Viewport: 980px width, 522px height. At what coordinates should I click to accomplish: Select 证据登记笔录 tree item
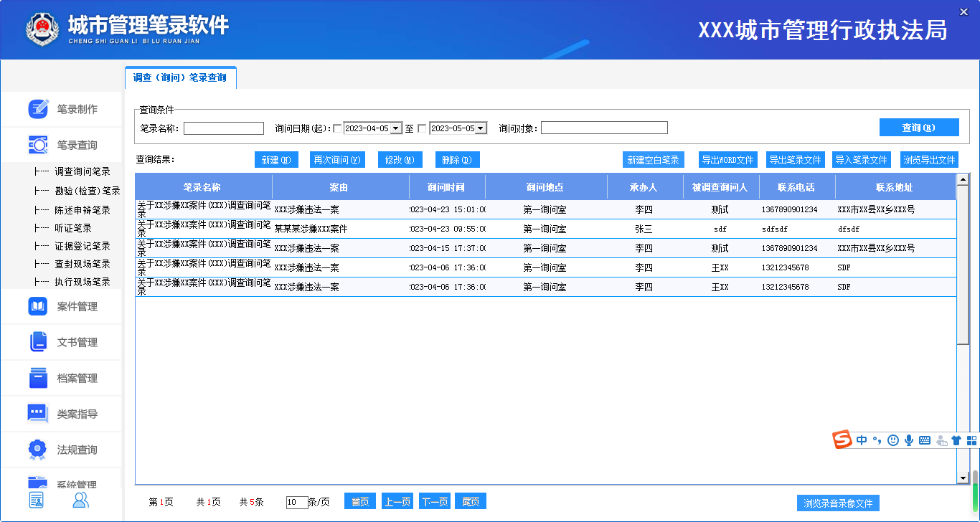[83, 246]
